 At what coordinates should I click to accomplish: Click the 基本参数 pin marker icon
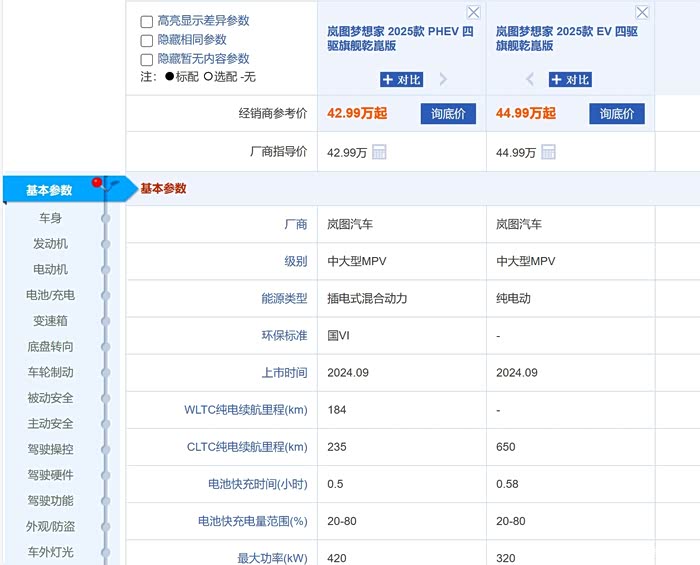click(x=98, y=183)
